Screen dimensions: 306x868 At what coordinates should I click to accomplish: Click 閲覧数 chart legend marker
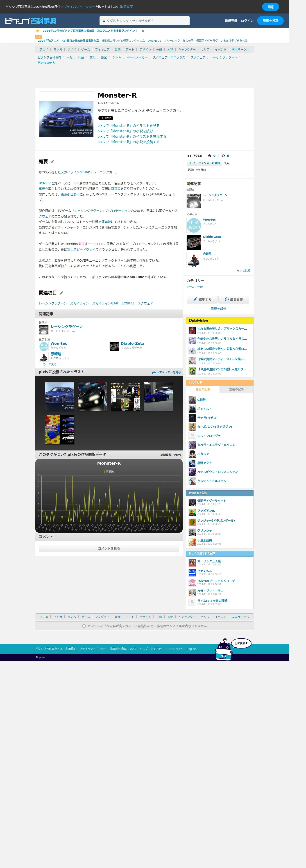tap(104, 472)
